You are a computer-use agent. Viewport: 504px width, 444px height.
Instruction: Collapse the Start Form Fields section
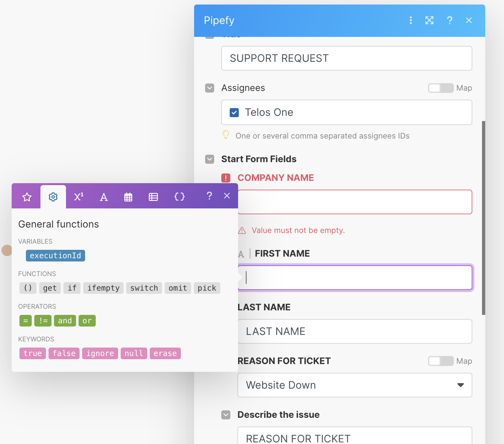[210, 159]
